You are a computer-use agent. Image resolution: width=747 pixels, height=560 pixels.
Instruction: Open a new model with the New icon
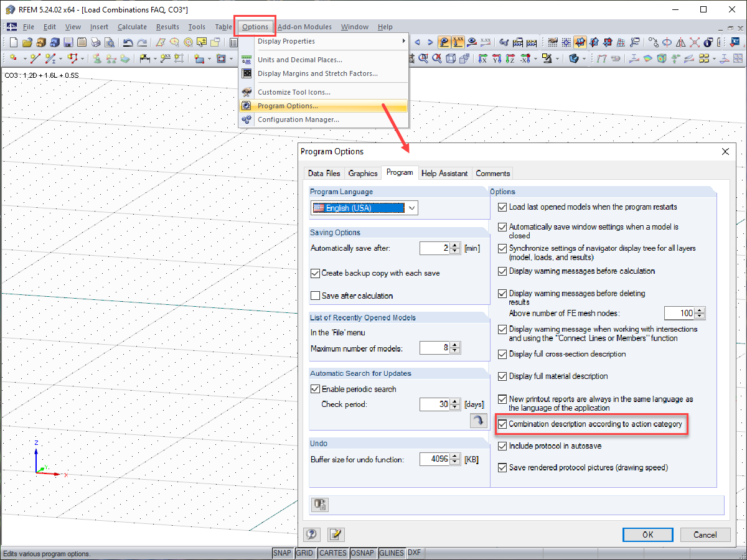(13, 42)
